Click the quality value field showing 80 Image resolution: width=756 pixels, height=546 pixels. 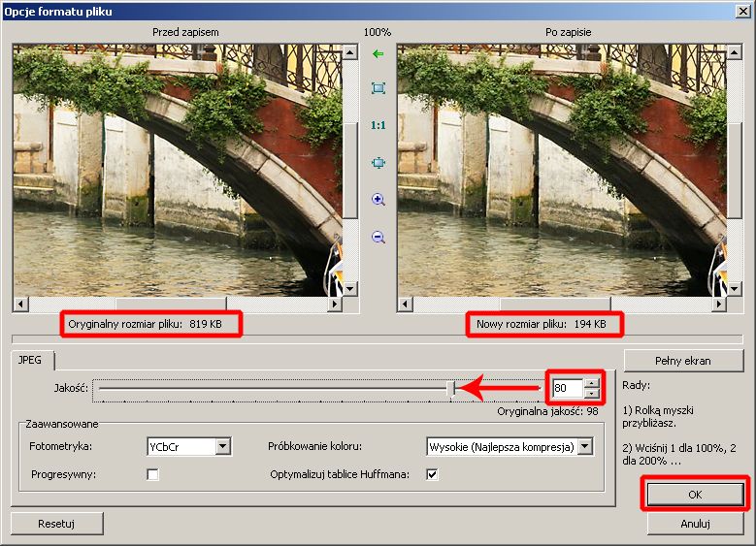click(567, 389)
